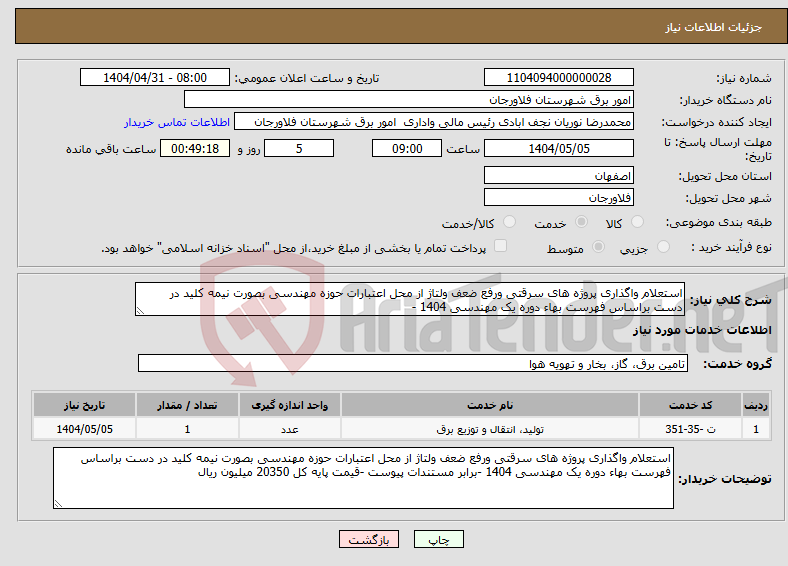Click the requester field محمدرضا نوریان
Image resolution: width=788 pixels, height=566 pixels.
(x=434, y=122)
